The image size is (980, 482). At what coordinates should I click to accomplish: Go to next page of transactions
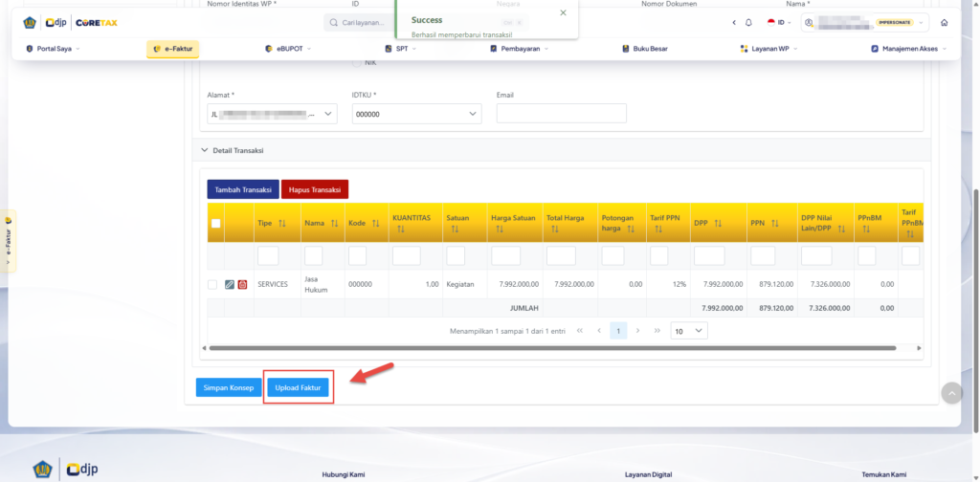click(x=637, y=331)
